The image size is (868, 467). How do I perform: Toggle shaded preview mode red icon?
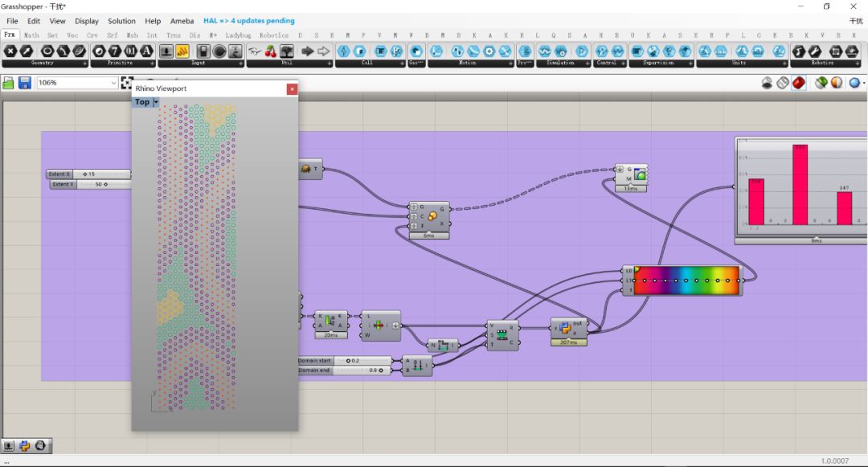[798, 83]
